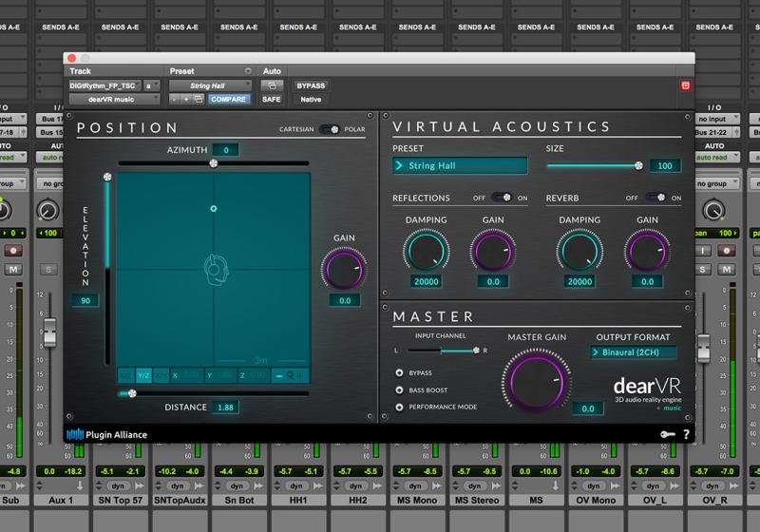The height and width of the screenshot is (532, 760).
Task: Select the Y/Z view plane button
Action: click(x=144, y=375)
